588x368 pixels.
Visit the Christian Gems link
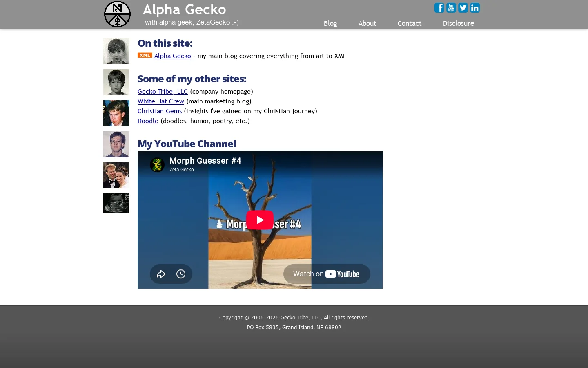[x=160, y=111]
